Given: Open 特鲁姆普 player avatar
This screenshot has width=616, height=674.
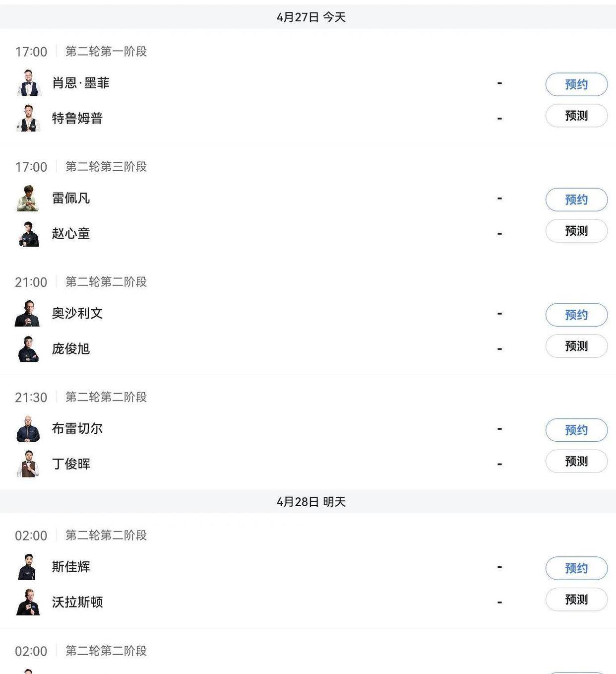Looking at the screenshot, I should pos(28,118).
